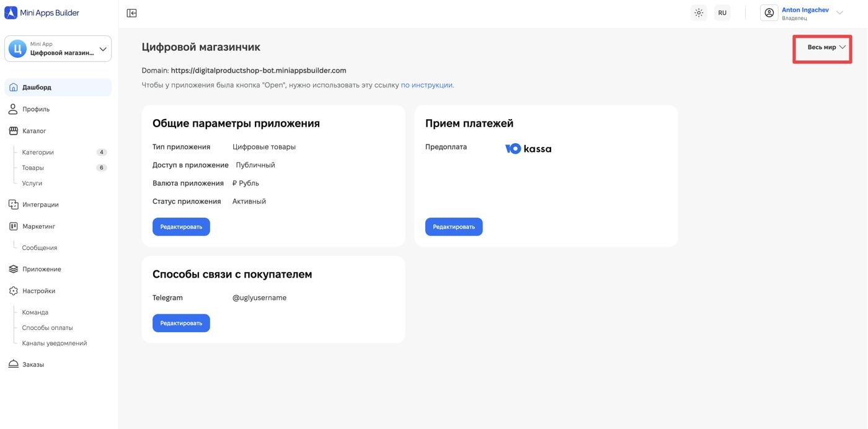Open Дашборд in the sidebar

37,87
